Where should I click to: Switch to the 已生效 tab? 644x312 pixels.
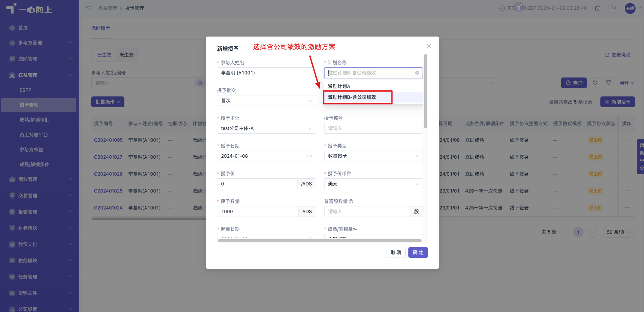coord(104,55)
